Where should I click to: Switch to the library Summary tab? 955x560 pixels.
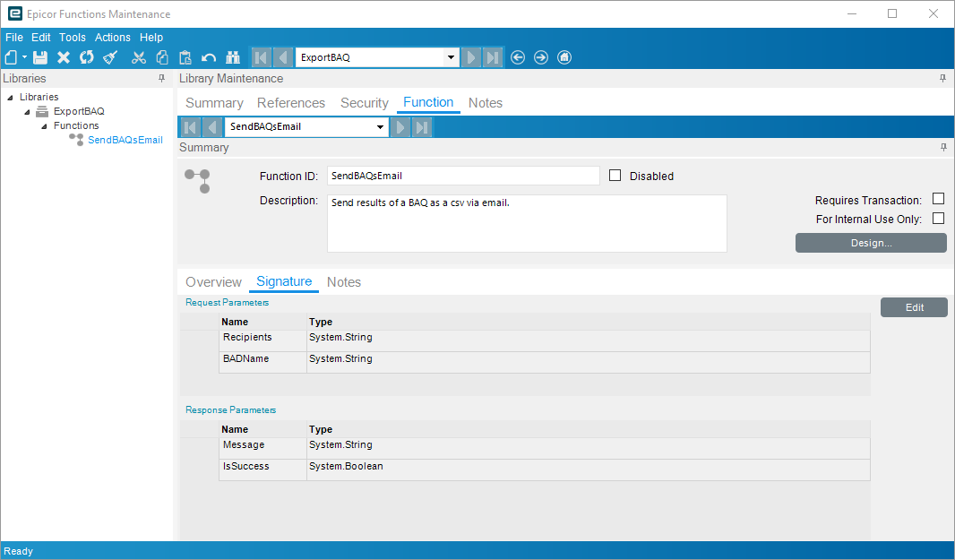[214, 103]
